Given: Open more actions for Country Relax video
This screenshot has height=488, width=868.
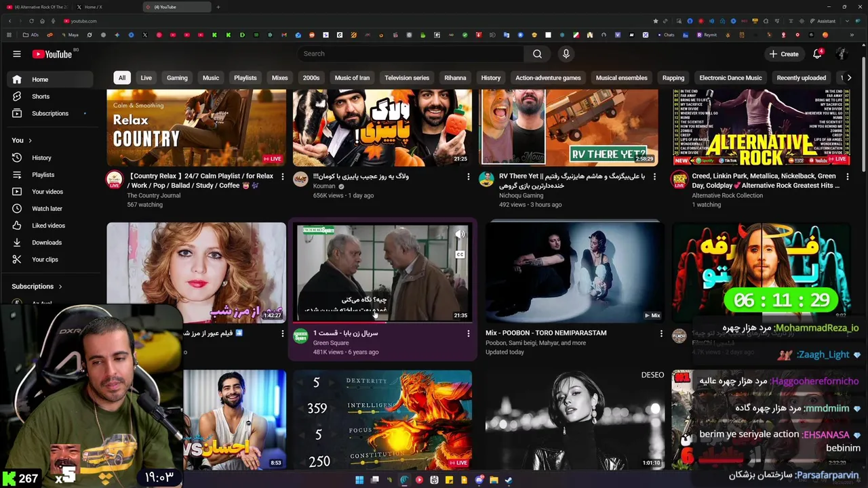Looking at the screenshot, I should (282, 177).
